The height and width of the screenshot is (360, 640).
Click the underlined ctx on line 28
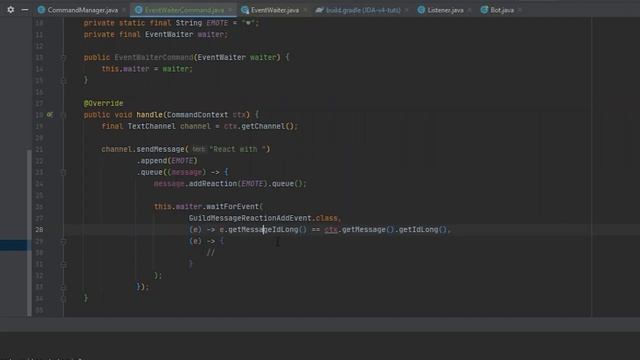(x=331, y=229)
